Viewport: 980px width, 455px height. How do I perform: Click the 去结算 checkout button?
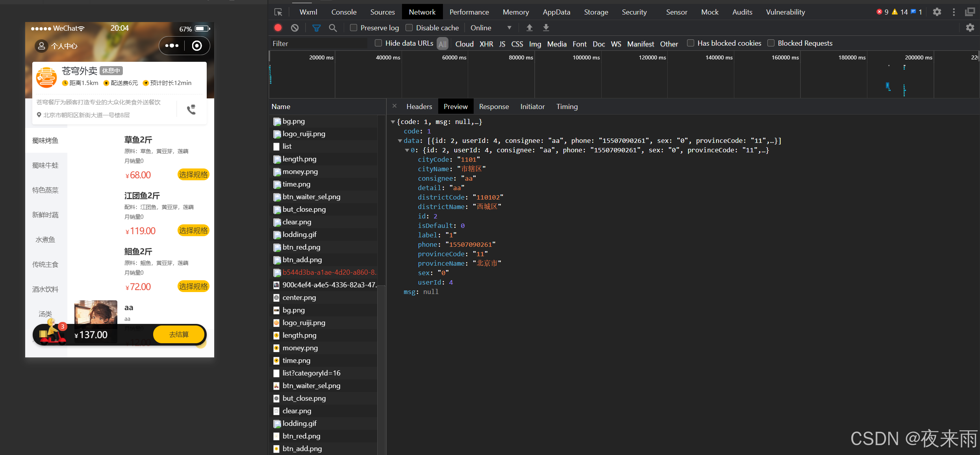click(x=179, y=335)
